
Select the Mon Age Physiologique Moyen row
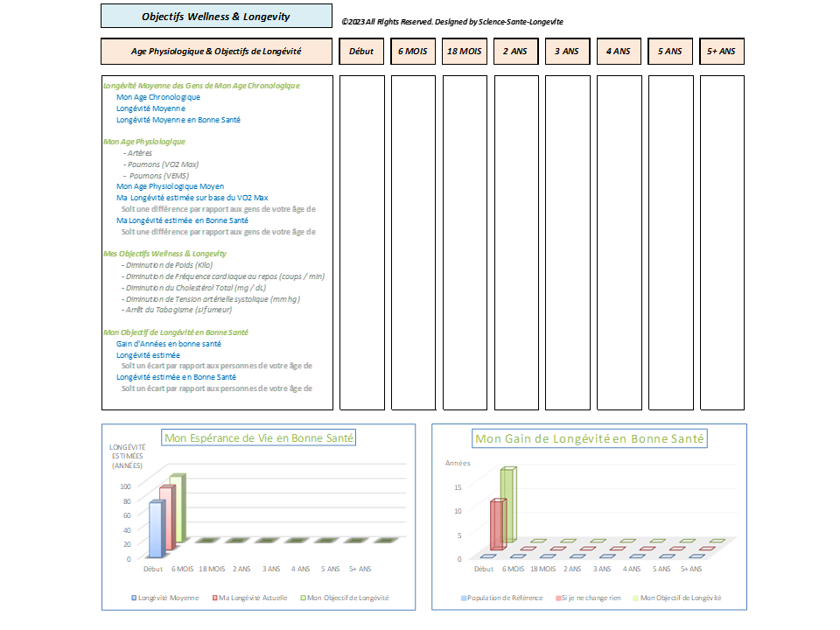tap(171, 186)
